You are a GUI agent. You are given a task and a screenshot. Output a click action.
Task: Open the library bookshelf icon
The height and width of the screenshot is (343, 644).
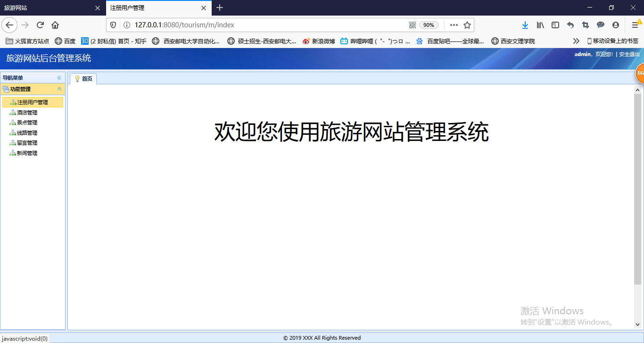540,25
